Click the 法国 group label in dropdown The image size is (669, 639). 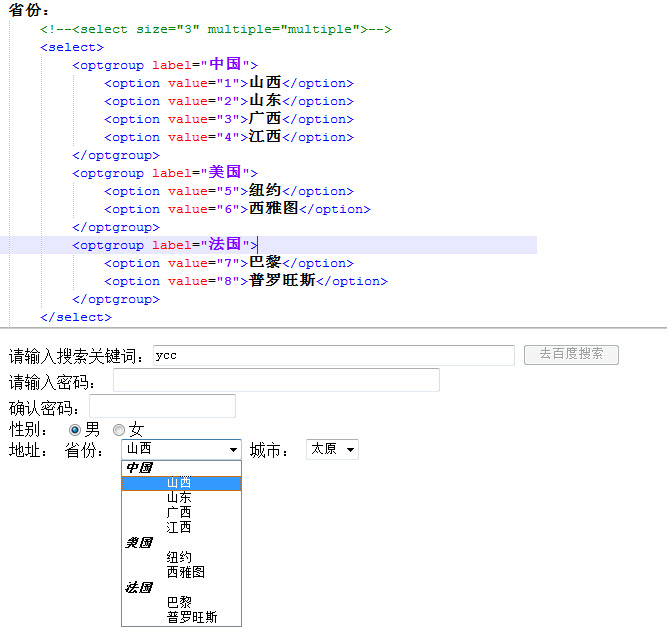pyautogui.click(x=139, y=587)
